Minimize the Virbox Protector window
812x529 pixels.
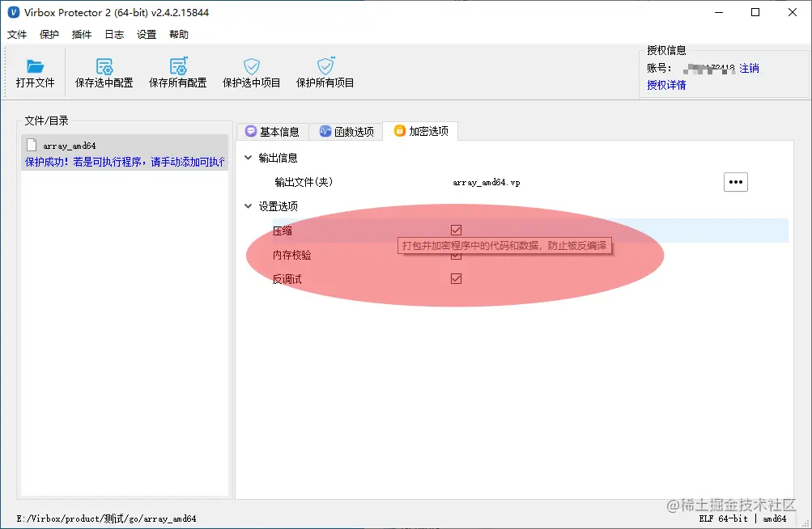(719, 12)
